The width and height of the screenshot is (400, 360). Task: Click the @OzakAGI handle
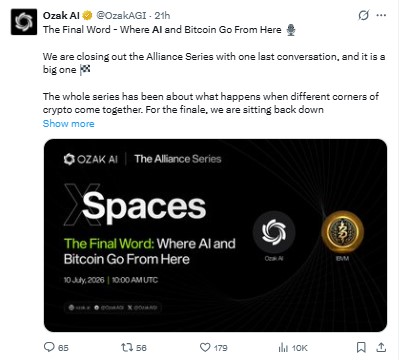coord(121,15)
